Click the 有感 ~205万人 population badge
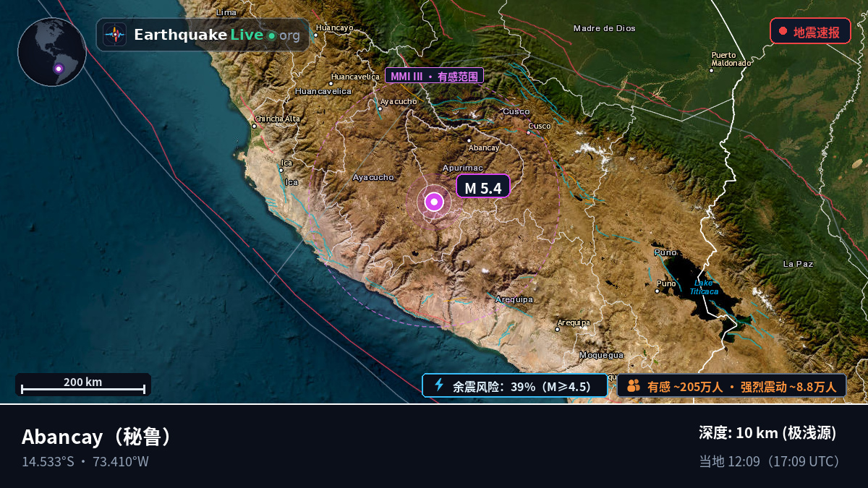 731,385
